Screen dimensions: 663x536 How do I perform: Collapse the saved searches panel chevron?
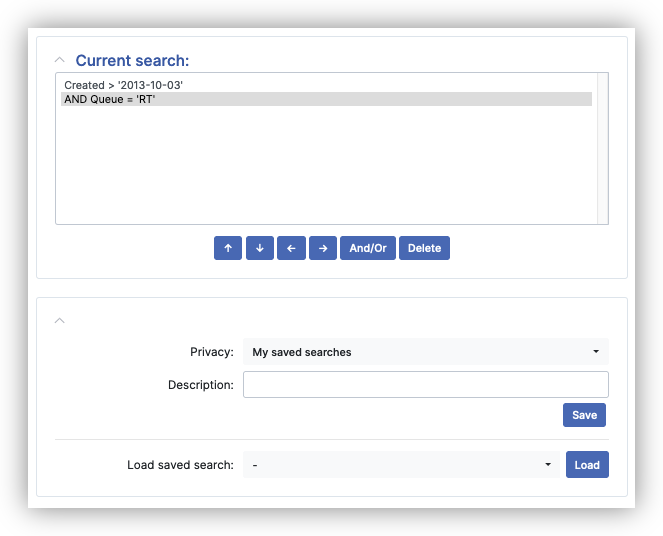pyautogui.click(x=60, y=320)
